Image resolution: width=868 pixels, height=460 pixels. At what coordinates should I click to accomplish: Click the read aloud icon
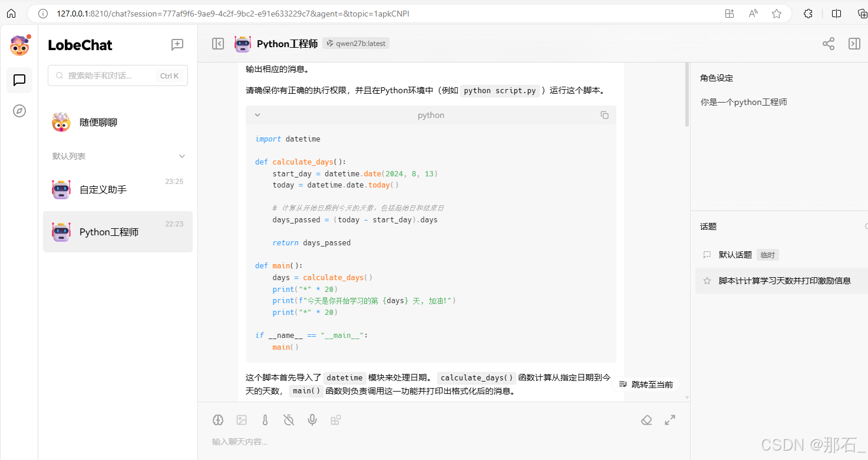coord(753,14)
